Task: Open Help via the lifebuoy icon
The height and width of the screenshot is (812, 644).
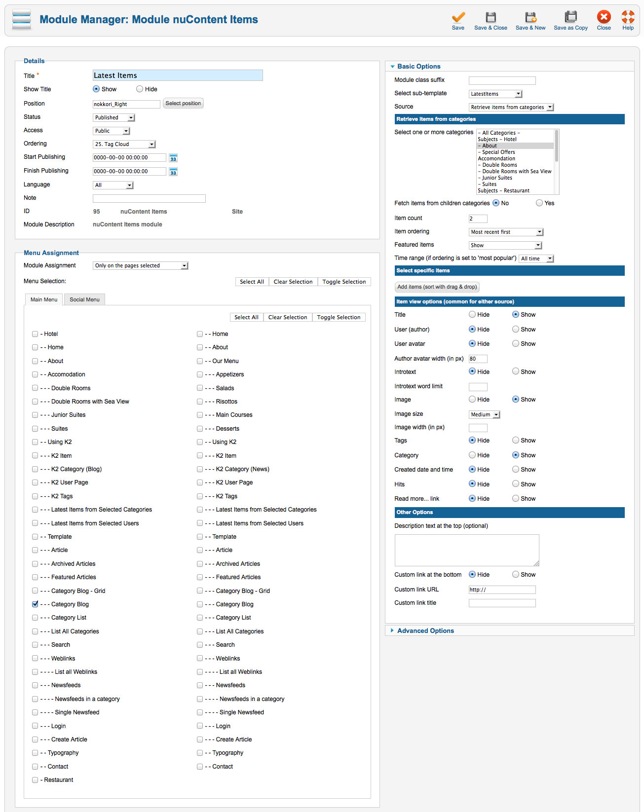Action: (628, 17)
